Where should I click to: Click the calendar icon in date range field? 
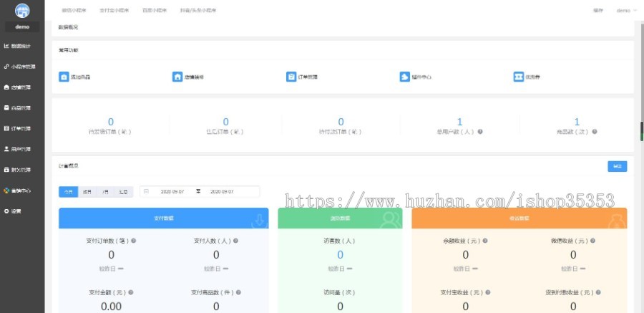146,192
